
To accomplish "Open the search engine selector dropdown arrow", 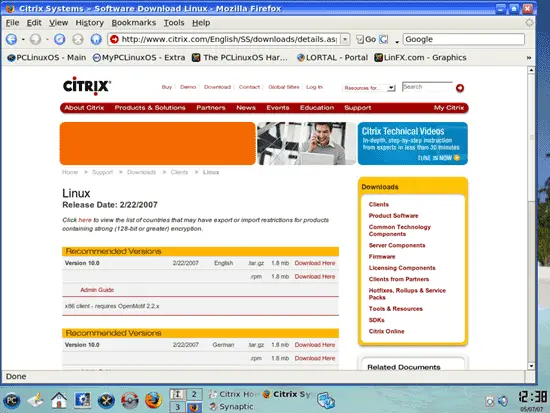I will pos(397,41).
